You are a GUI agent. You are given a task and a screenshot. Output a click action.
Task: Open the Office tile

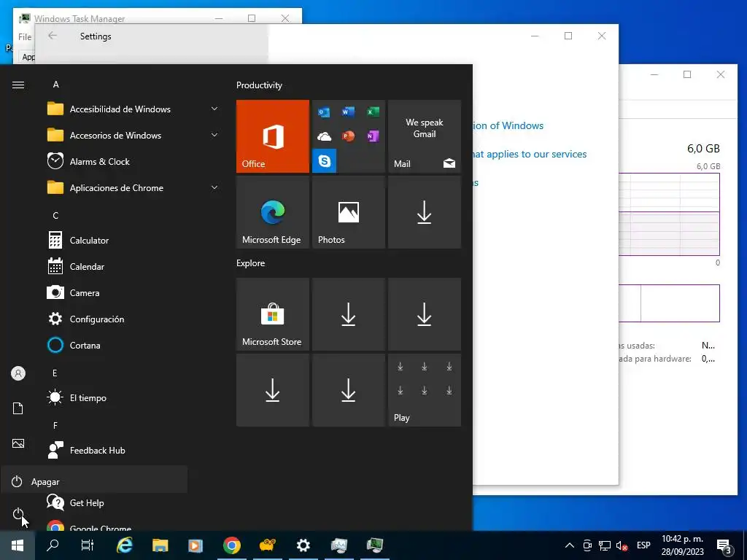click(x=273, y=136)
